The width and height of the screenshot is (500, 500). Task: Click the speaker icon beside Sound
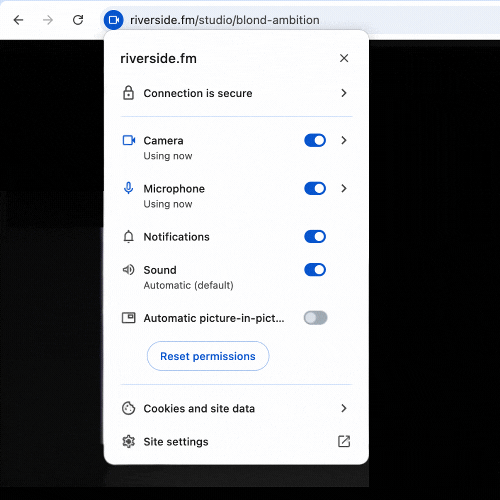128,270
